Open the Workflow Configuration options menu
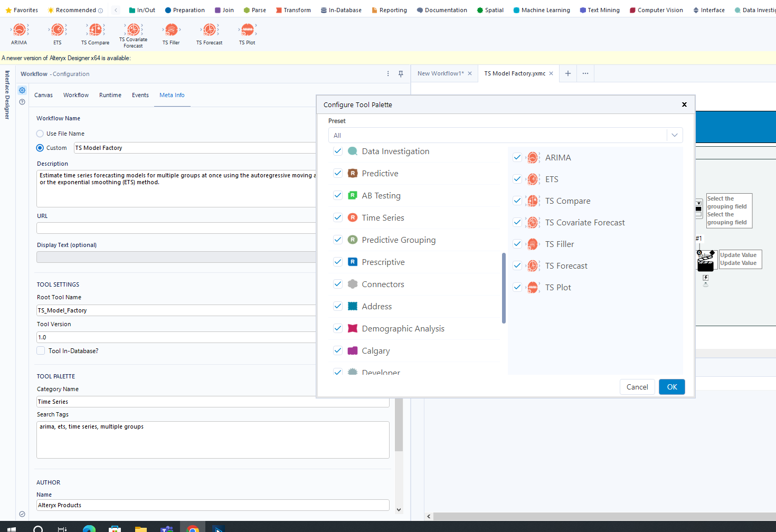This screenshot has width=776, height=532. point(388,73)
